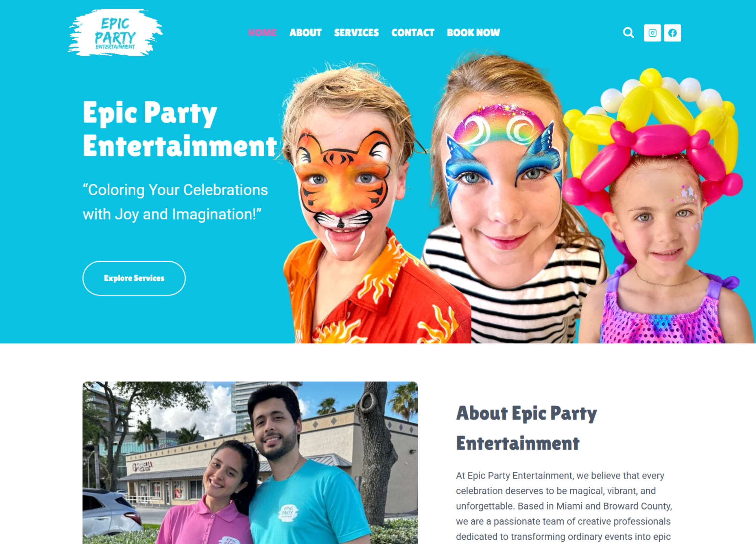Click the woman in the pink polo
The width and height of the screenshot is (756, 544).
pyautogui.click(x=212, y=496)
